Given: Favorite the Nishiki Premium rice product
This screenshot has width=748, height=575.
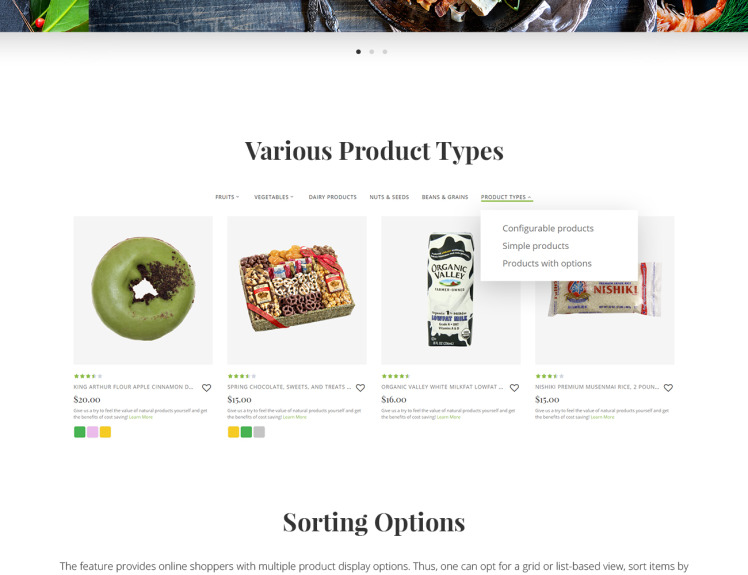Looking at the screenshot, I should [x=668, y=388].
